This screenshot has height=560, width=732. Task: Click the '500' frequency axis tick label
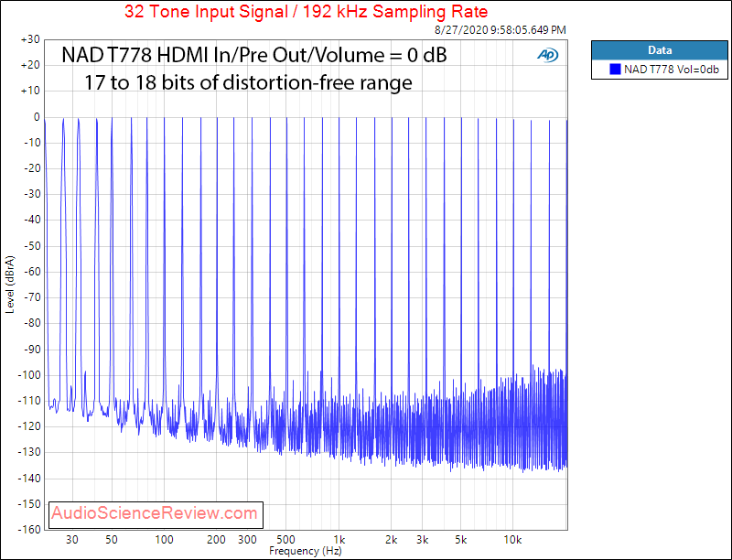click(x=285, y=540)
